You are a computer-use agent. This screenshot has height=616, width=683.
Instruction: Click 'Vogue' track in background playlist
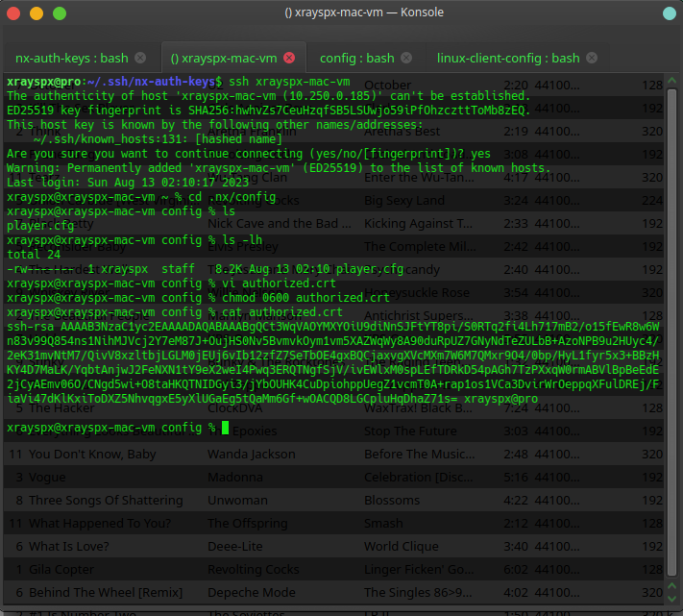coord(47,477)
